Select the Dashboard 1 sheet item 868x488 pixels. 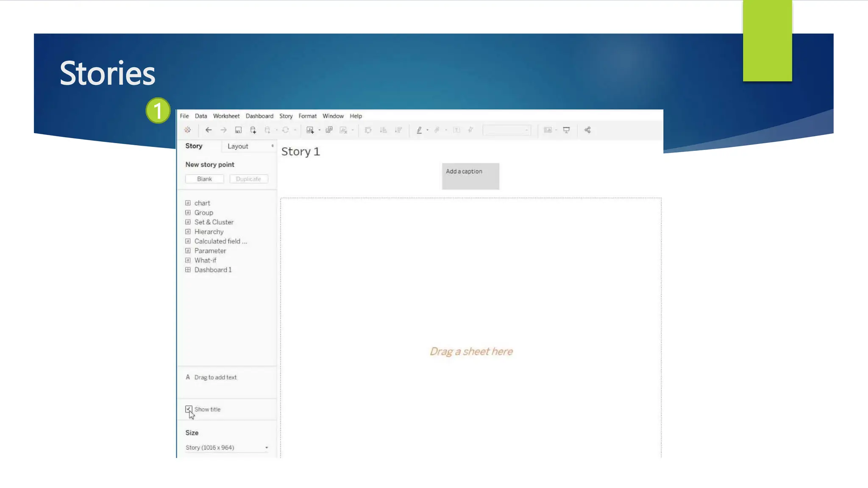click(212, 270)
